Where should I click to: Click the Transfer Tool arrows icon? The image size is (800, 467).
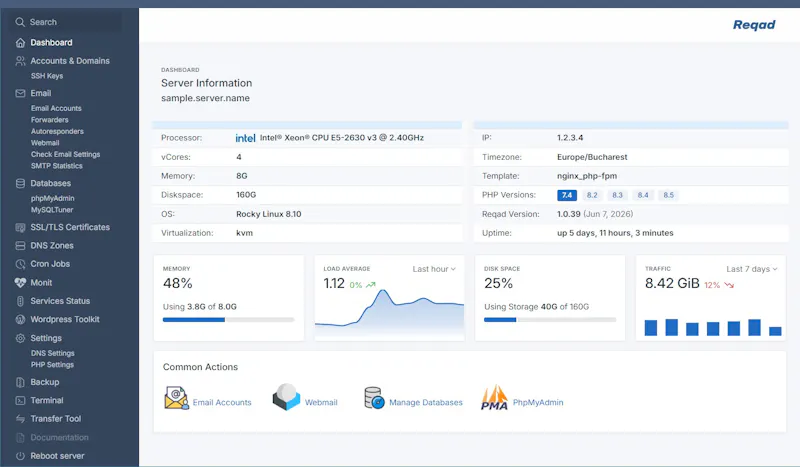coord(20,419)
